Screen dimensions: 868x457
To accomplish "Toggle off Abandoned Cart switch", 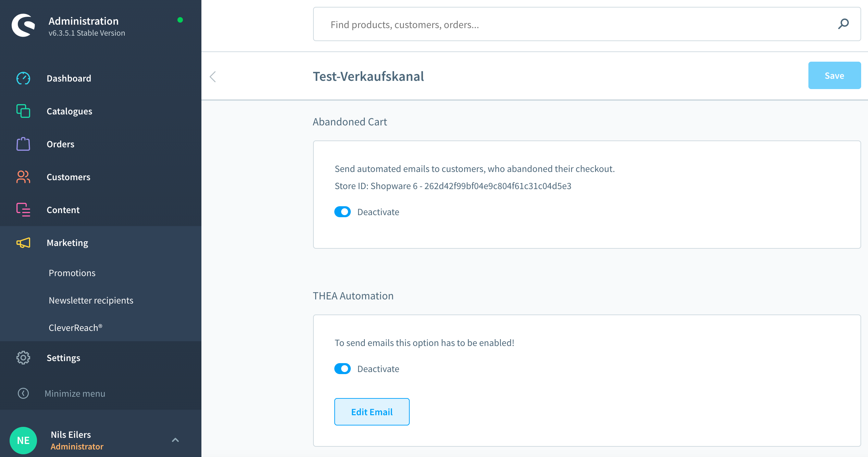I will [x=343, y=212].
